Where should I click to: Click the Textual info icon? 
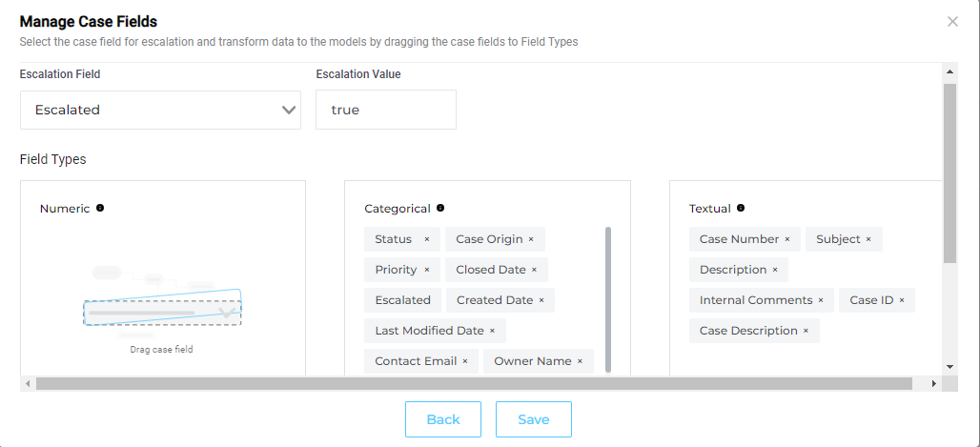pos(741,208)
